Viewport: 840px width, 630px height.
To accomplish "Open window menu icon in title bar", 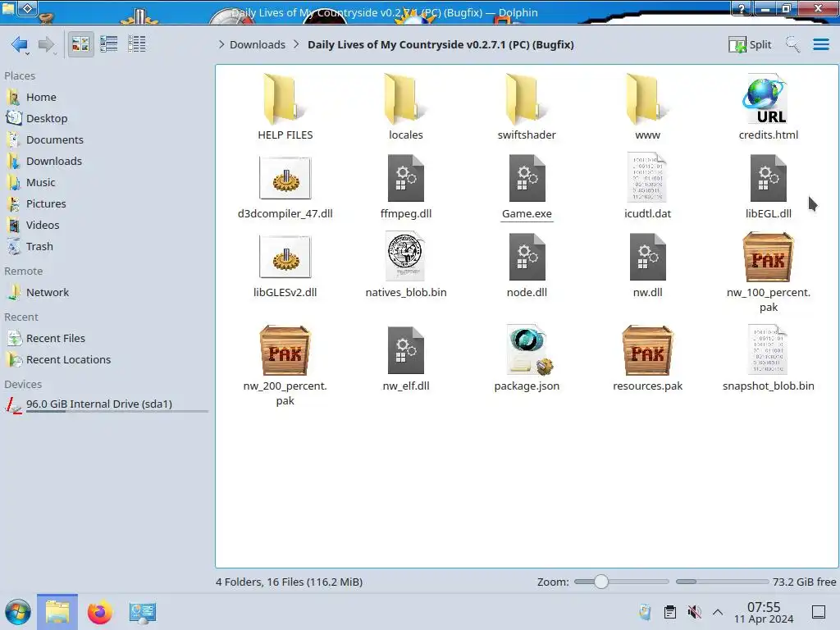I will click(27, 8).
